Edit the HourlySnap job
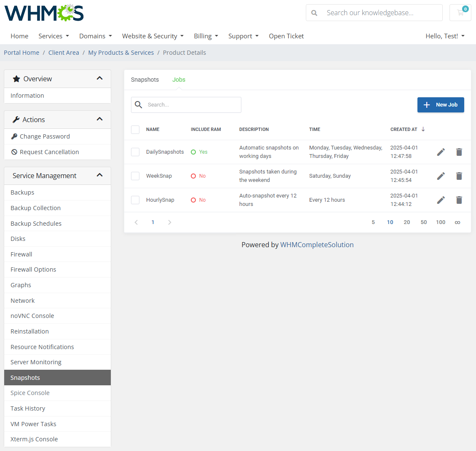Screen dimensions: 476x451 [441, 200]
